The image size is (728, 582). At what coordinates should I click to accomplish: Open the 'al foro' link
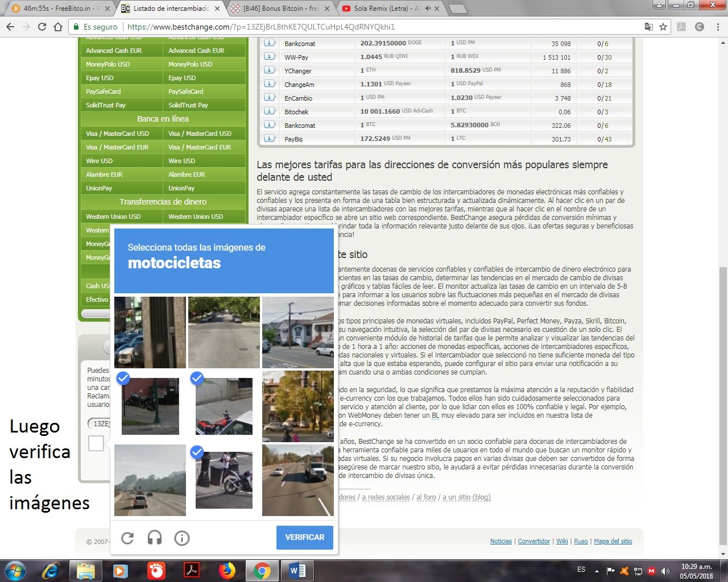tap(426, 497)
